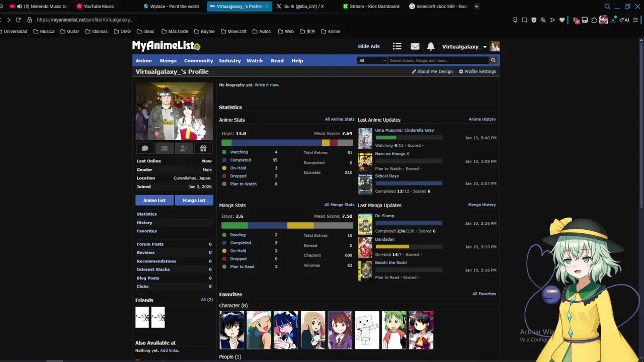Open the search category dropdown labeled All
The image size is (644, 362).
pos(372,60)
